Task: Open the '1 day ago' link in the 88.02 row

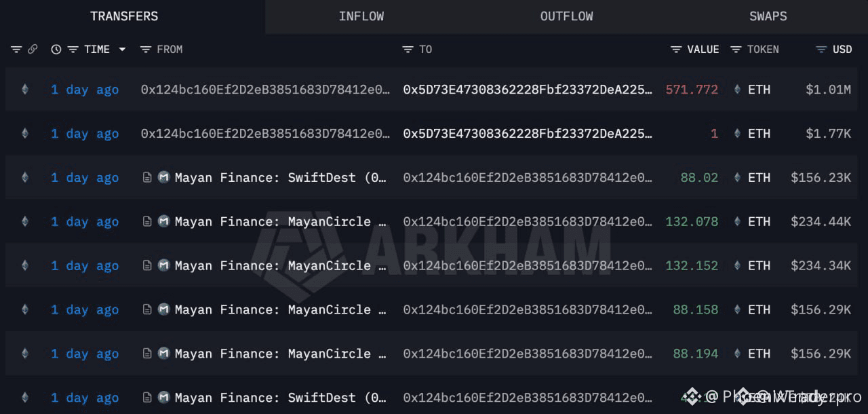Action: tap(85, 178)
